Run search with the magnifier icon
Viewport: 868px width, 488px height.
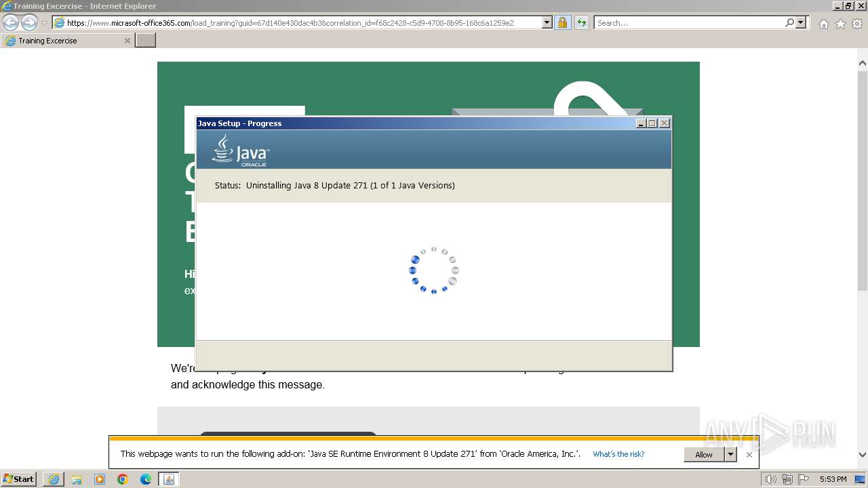pyautogui.click(x=789, y=22)
